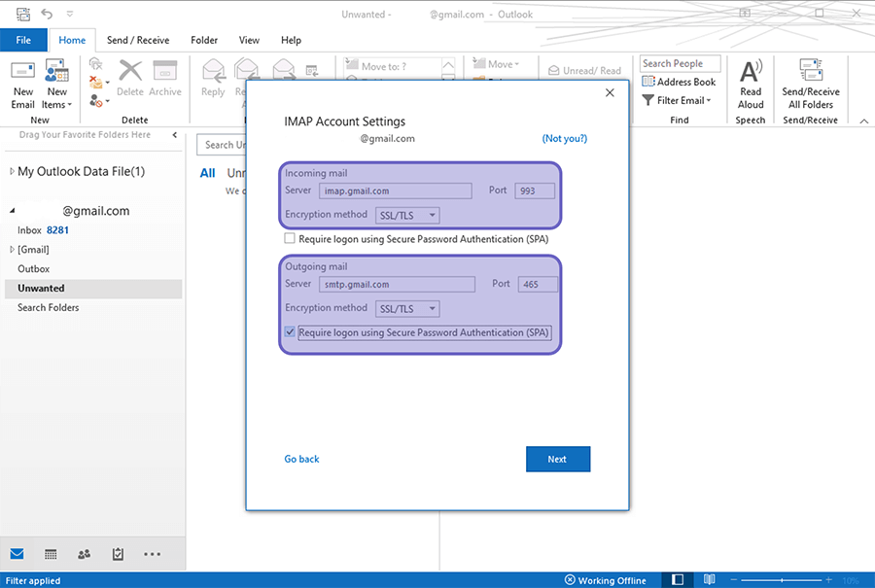Switch to Calendar view icon

pyautogui.click(x=51, y=554)
